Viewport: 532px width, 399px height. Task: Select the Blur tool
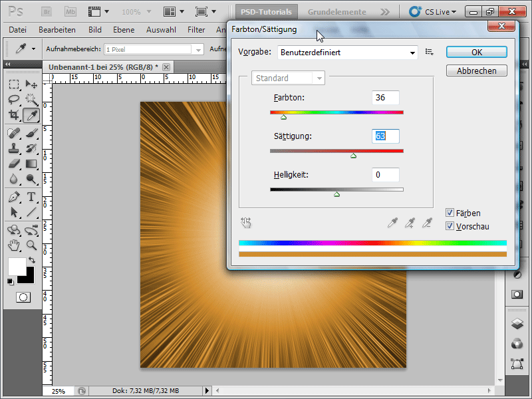pyautogui.click(x=14, y=179)
